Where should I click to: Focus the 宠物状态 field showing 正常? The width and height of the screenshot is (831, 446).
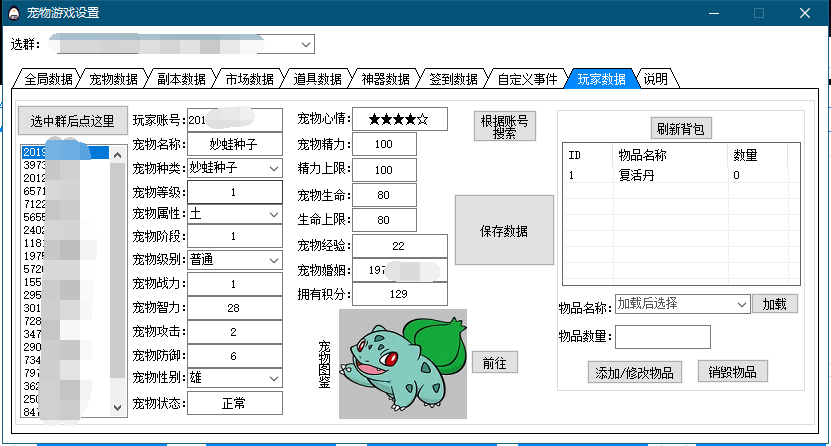point(235,403)
